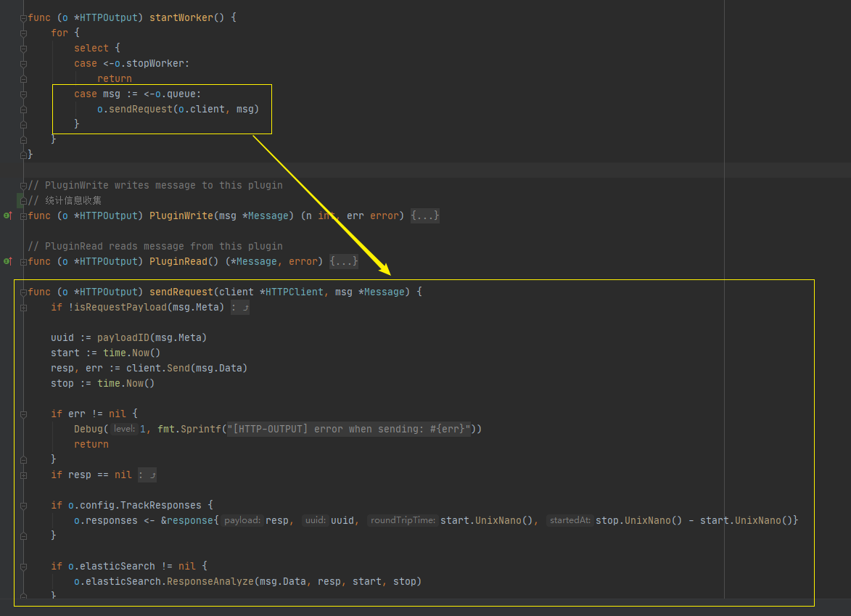Collapse the startWorker function fold marker
This screenshot has height=616, width=851.
[23, 18]
